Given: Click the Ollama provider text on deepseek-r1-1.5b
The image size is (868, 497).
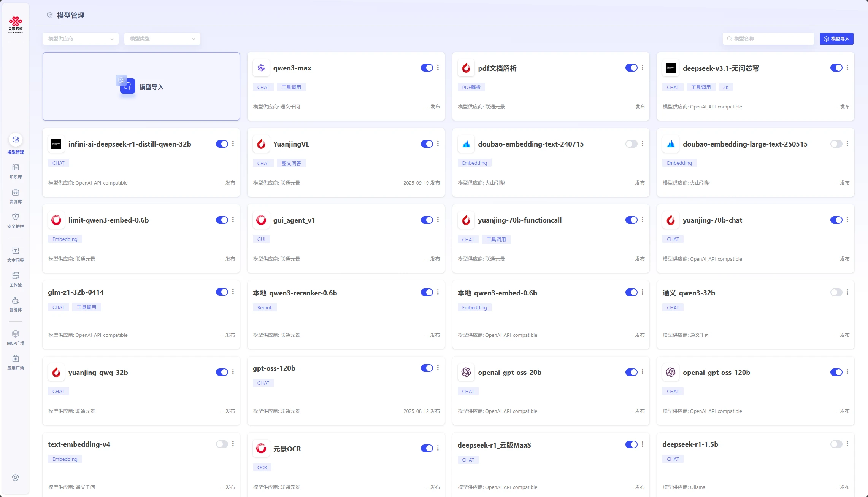Looking at the screenshot, I should coord(697,487).
